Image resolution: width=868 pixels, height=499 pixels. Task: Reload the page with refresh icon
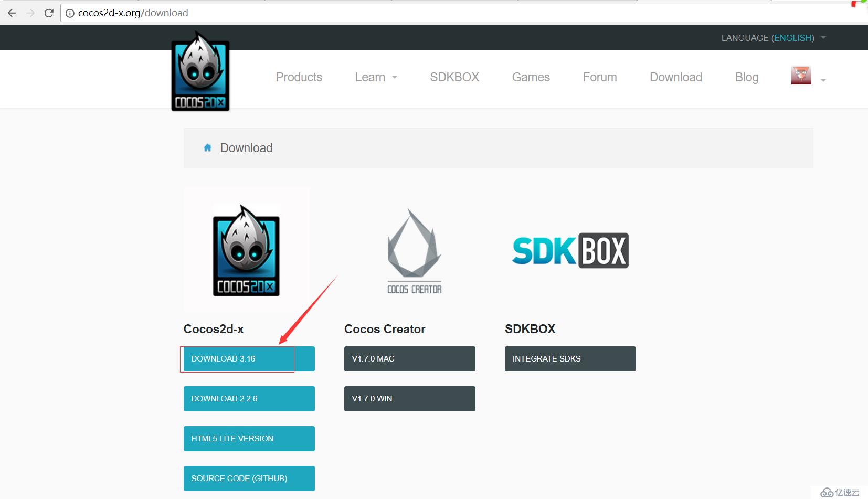tap(49, 13)
